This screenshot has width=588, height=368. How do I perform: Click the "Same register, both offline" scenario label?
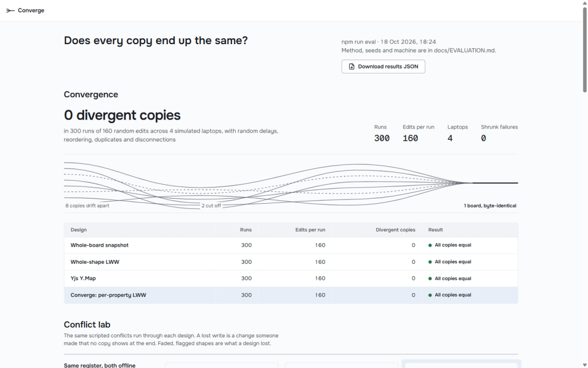(100, 366)
